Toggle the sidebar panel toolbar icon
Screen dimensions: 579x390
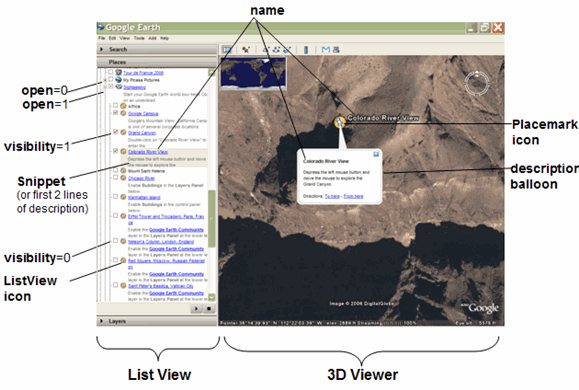coord(226,49)
